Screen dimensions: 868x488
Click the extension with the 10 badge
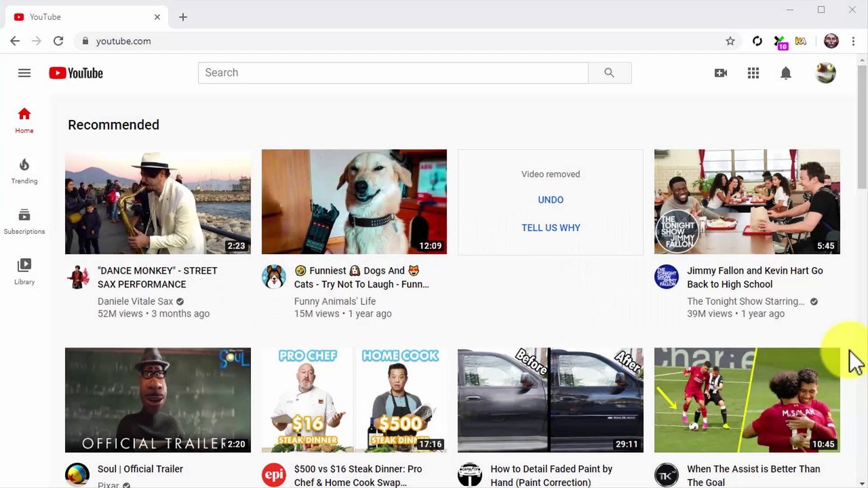(780, 43)
